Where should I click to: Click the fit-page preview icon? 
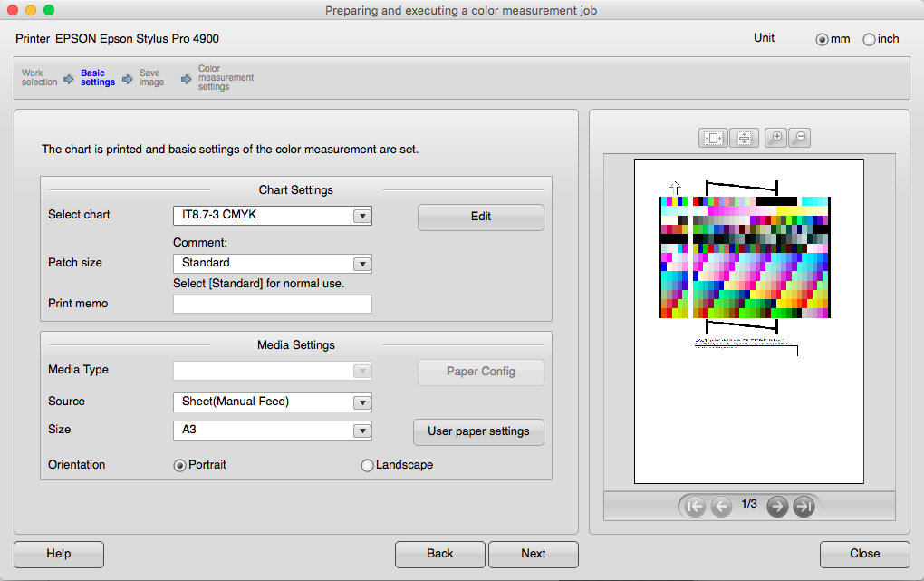[713, 138]
